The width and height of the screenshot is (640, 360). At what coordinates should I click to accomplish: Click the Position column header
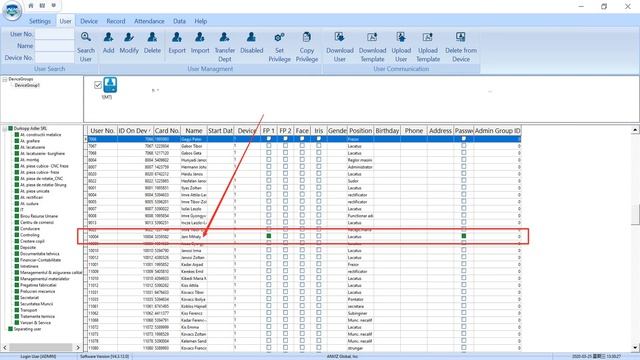(x=360, y=131)
